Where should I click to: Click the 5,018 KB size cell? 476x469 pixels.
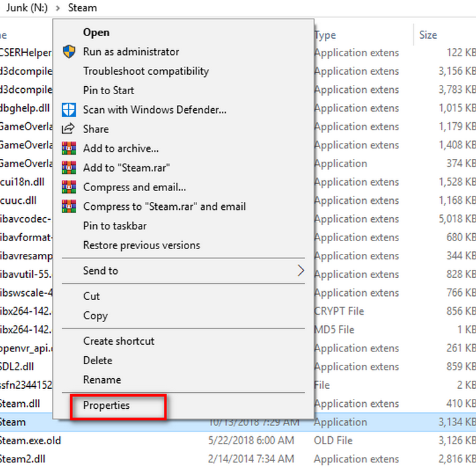[457, 219]
